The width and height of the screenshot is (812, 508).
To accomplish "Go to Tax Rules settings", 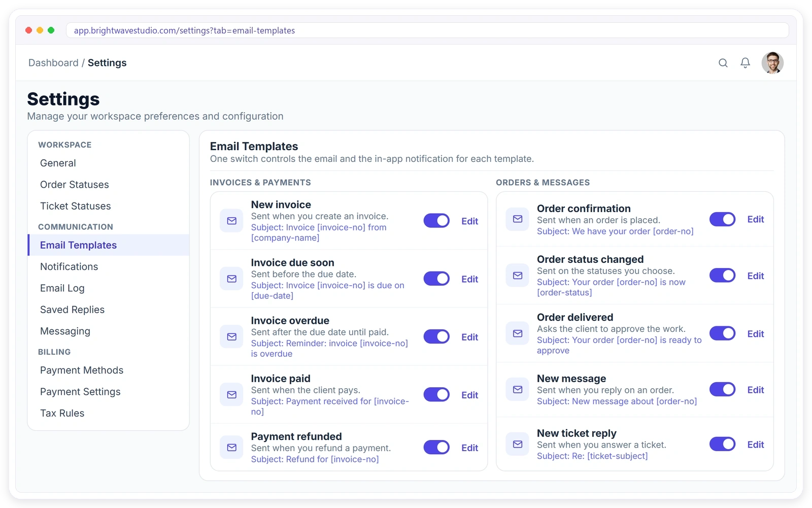I will [x=109, y=413].
